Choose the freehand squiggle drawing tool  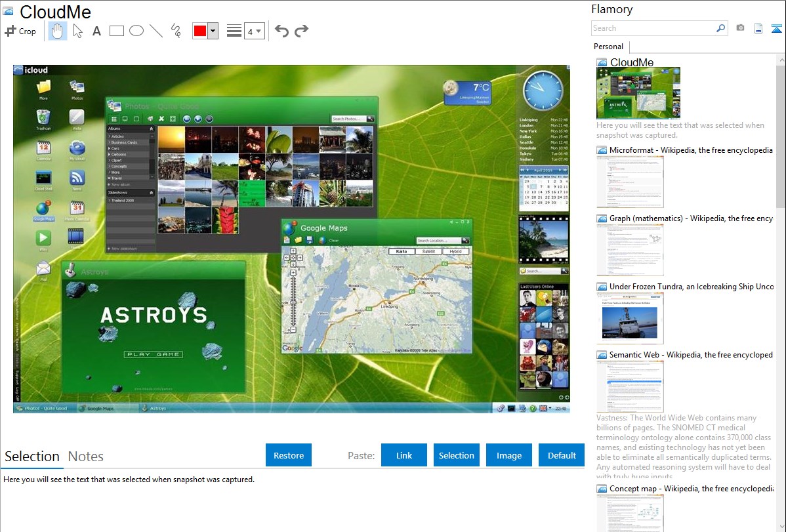point(175,31)
